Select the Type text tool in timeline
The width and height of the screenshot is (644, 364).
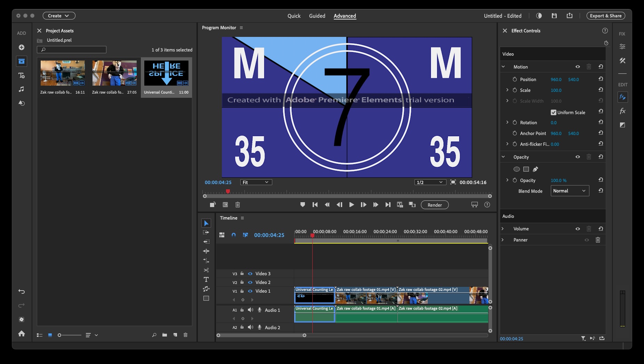click(206, 279)
